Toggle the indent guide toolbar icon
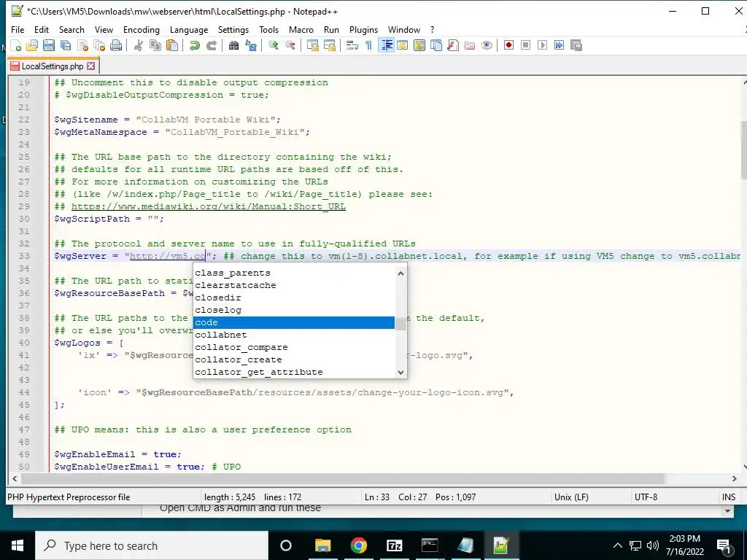 tap(386, 45)
